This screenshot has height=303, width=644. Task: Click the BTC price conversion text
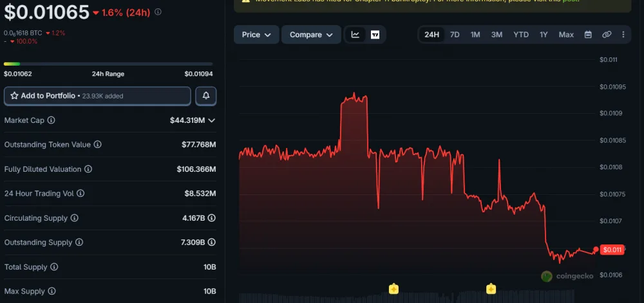[x=23, y=33]
